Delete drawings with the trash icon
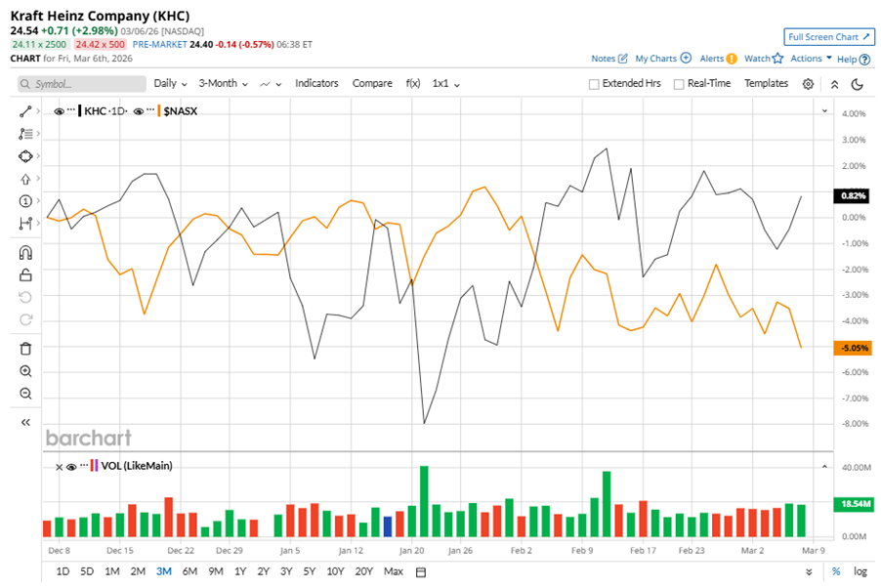This screenshot has width=881, height=588. (x=25, y=349)
